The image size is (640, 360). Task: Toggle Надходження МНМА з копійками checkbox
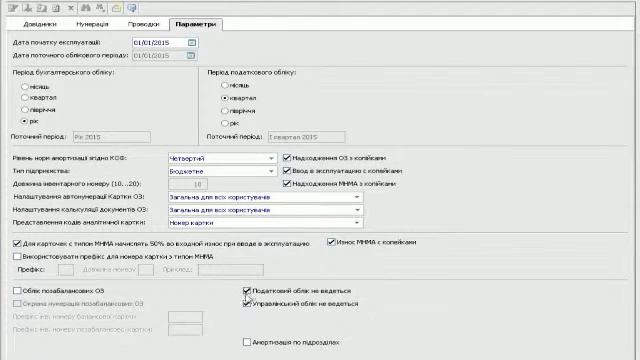[287, 184]
